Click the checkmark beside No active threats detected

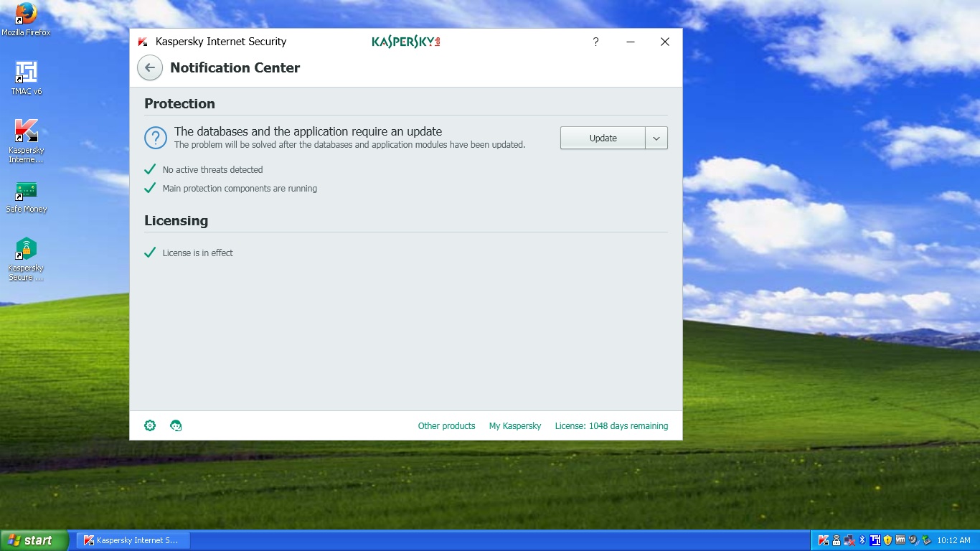click(x=150, y=169)
